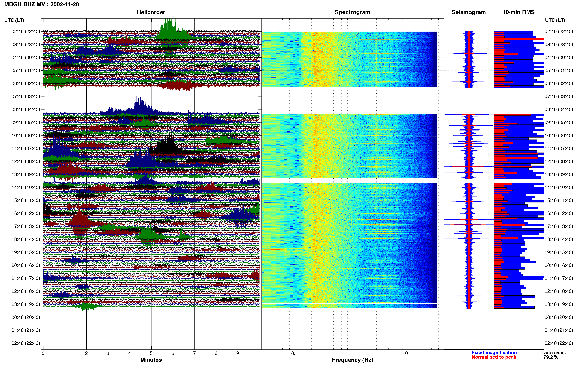Click the station title MBGH BHZ MV : 2002-11-28
Screen dimensions: 588x368
click(42, 4)
